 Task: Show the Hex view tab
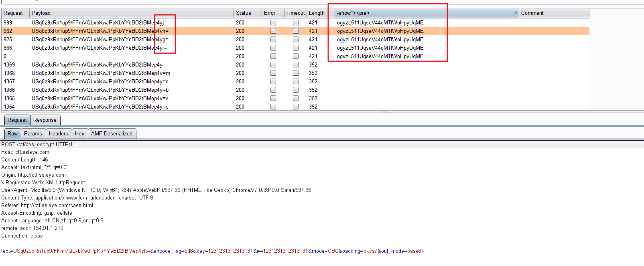(x=79, y=134)
